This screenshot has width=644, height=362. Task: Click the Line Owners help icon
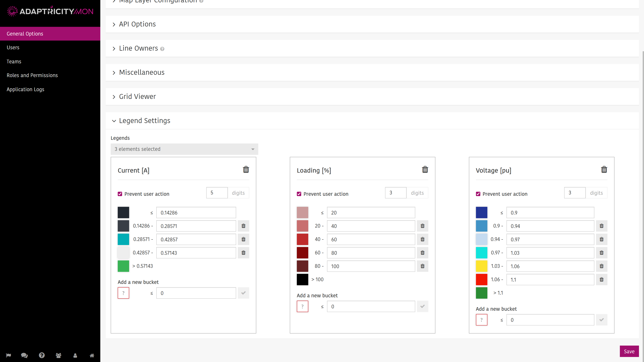coord(162,49)
